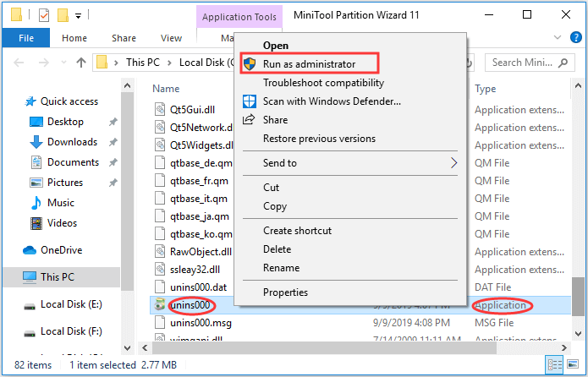Open Documents in the navigation pane
This screenshot has width=588, height=377.
pyautogui.click(x=64, y=162)
